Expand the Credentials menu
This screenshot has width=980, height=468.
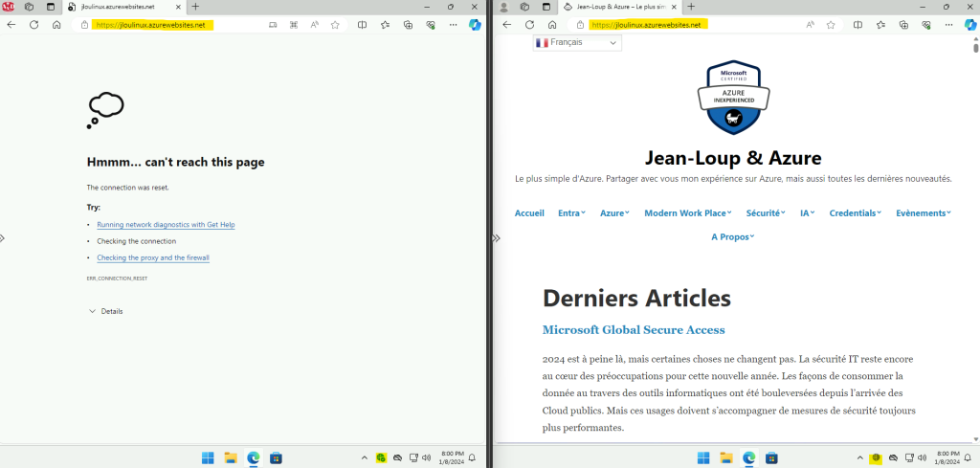tap(855, 213)
